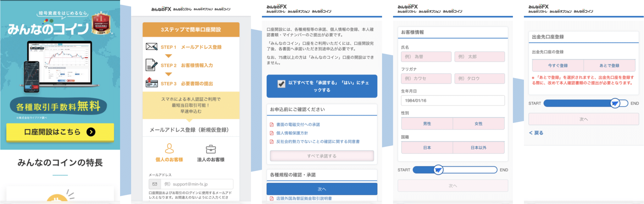Focus the furigana field 例) タロウ
The height and width of the screenshot is (204, 644).
480,78
